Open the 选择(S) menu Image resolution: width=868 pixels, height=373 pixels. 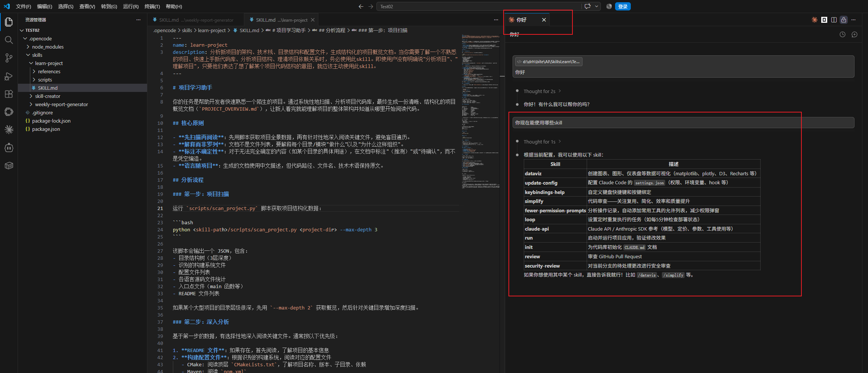click(x=66, y=6)
